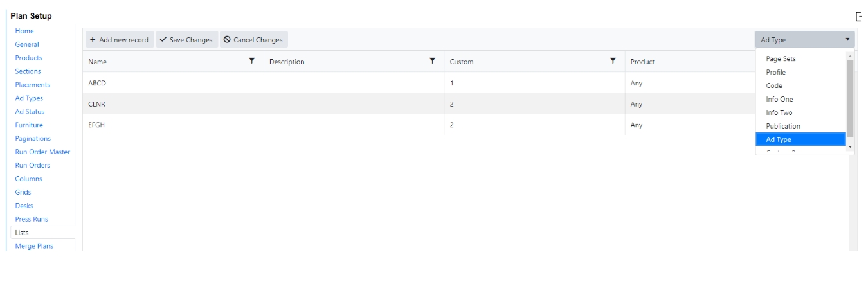868x284 pixels.
Task: Open Merge Plans in sidebar
Action: (34, 246)
